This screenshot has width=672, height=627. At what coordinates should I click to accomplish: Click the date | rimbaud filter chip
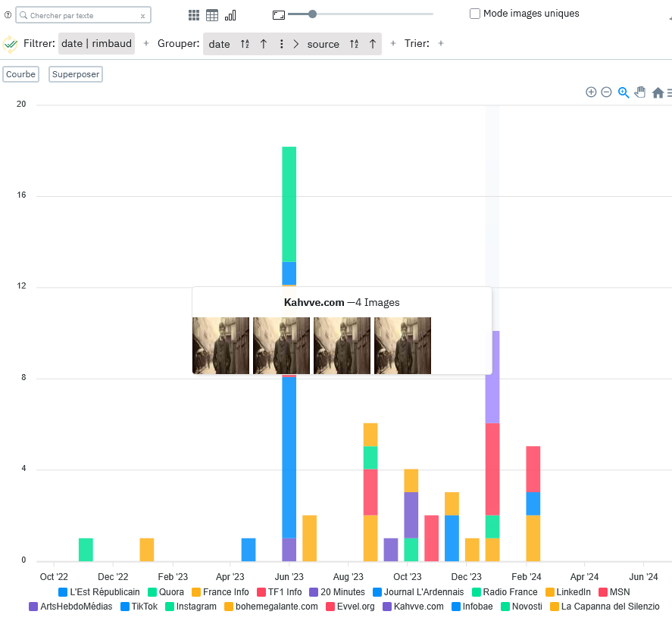[x=96, y=44]
